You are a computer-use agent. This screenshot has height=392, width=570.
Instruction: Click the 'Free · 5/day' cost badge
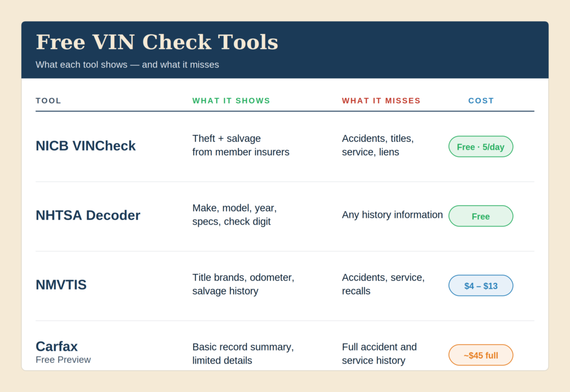[x=480, y=146]
